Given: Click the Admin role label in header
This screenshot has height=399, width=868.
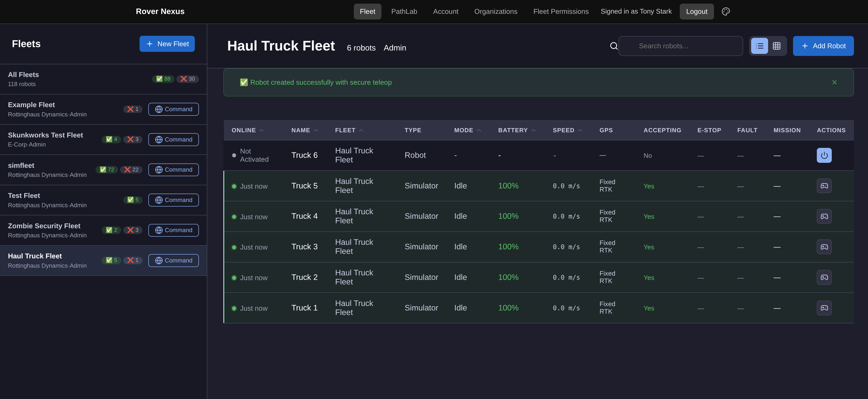Looking at the screenshot, I should (395, 48).
